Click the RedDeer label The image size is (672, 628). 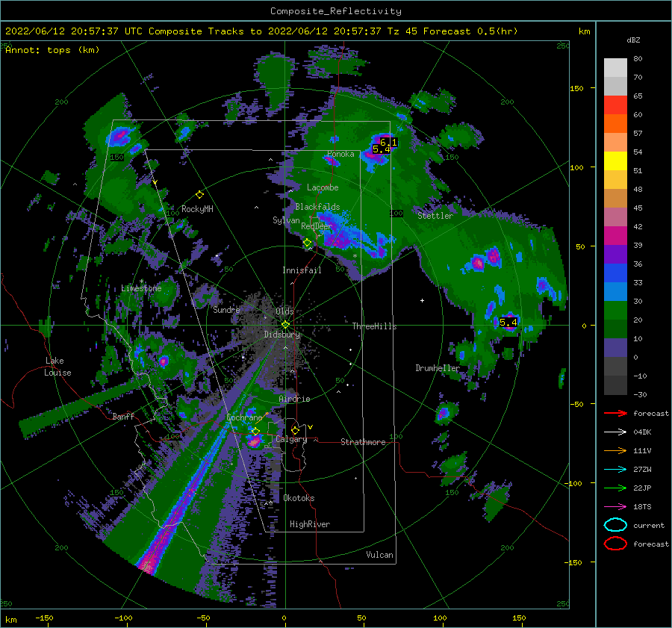pyautogui.click(x=317, y=226)
